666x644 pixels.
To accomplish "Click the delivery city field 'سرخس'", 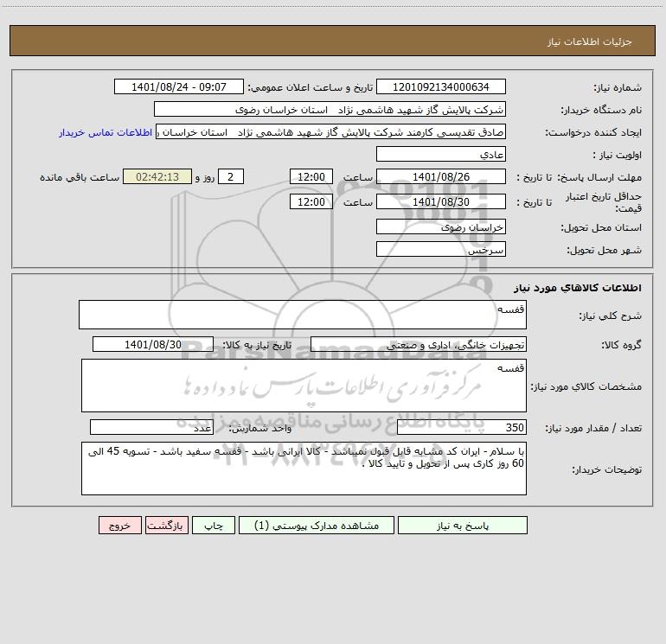I will [x=441, y=249].
